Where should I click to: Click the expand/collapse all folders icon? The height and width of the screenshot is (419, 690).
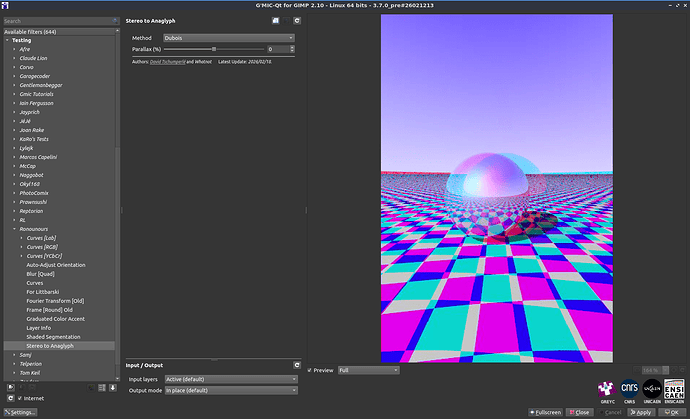(x=114, y=386)
